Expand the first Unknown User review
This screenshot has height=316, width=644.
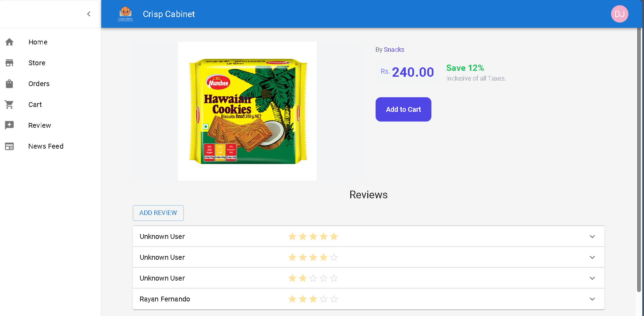coord(592,236)
